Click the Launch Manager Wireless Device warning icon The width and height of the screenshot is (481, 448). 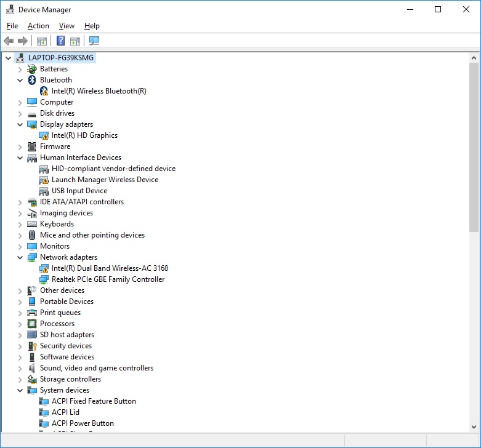(44, 180)
